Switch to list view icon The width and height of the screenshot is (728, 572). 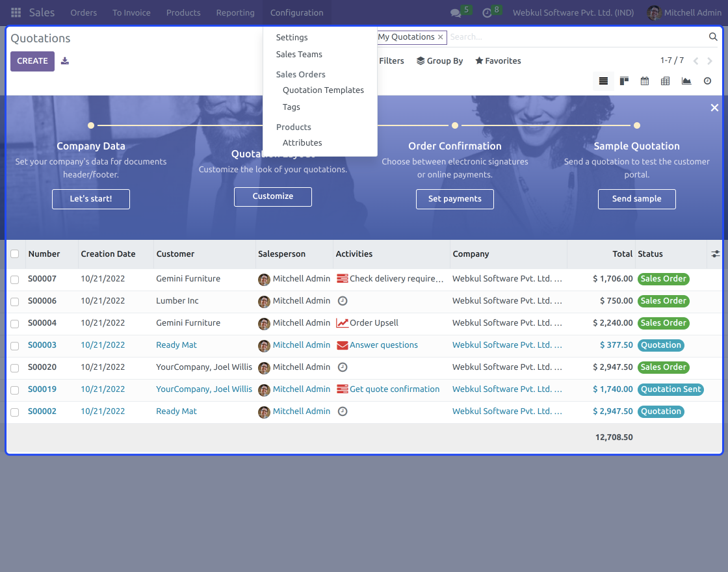[604, 81]
